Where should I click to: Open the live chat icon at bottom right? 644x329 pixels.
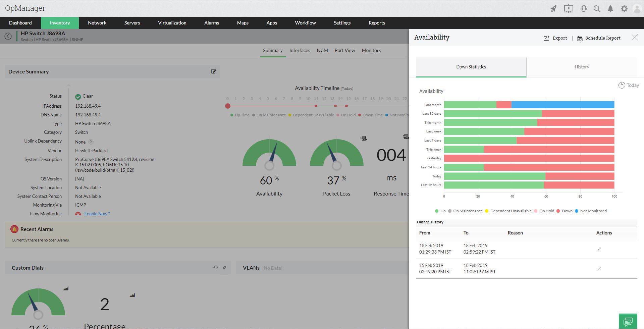tap(628, 321)
